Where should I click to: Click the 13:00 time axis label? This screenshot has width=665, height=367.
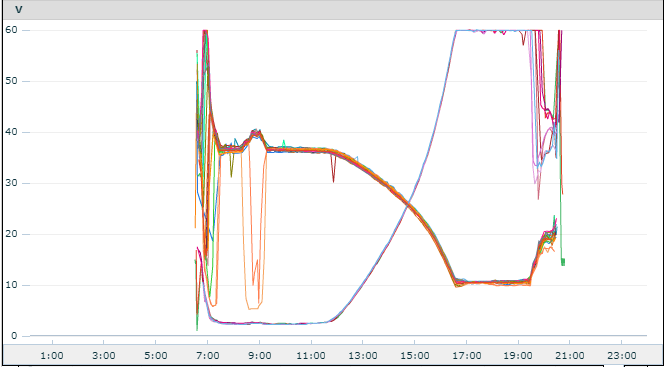[x=363, y=355]
